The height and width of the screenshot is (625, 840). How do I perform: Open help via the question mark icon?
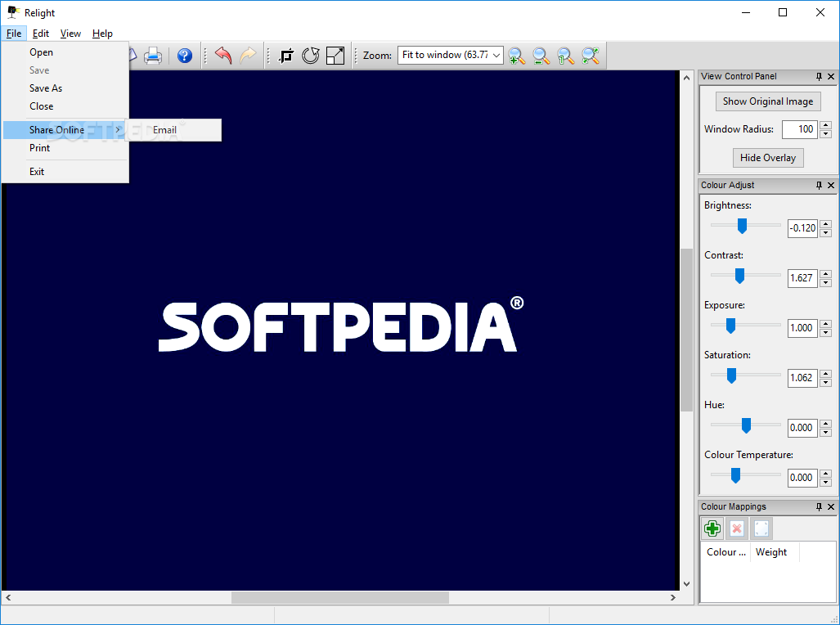click(185, 56)
